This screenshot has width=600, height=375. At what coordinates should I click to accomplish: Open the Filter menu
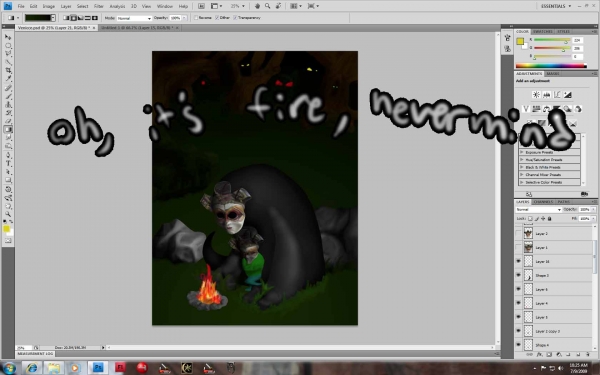coord(99,6)
